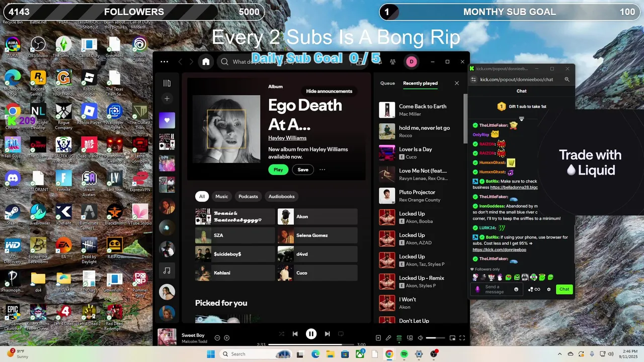Save the Hayley Williams album

pyautogui.click(x=303, y=170)
